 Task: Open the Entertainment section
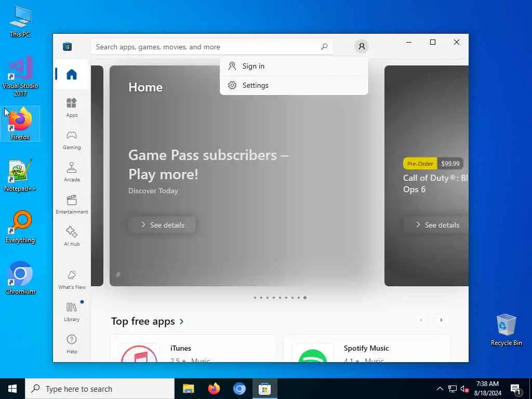click(x=72, y=204)
